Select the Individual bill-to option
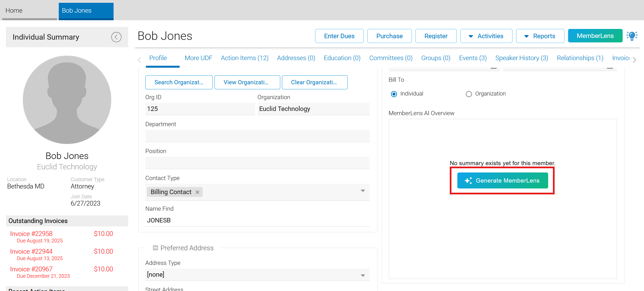This screenshot has height=291, width=644. tap(394, 94)
